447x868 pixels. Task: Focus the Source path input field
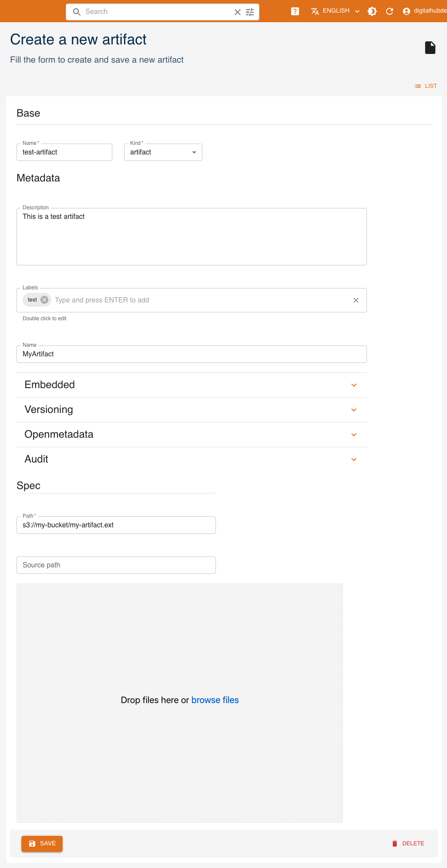(x=116, y=565)
